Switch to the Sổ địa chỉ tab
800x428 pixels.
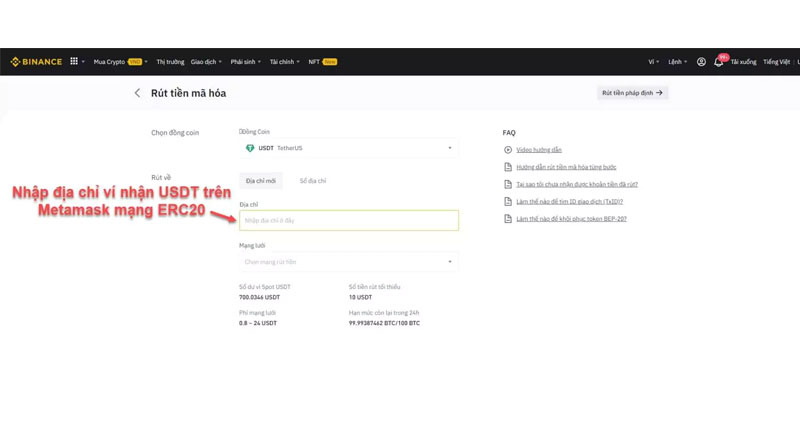click(x=313, y=181)
